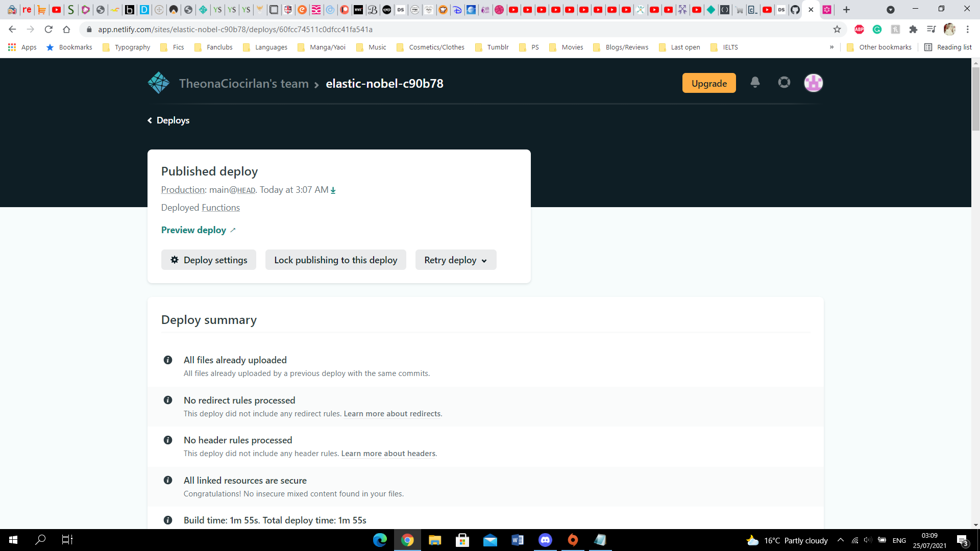Click Lock publishing to this deploy
The height and width of the screenshot is (551, 980).
pyautogui.click(x=335, y=260)
